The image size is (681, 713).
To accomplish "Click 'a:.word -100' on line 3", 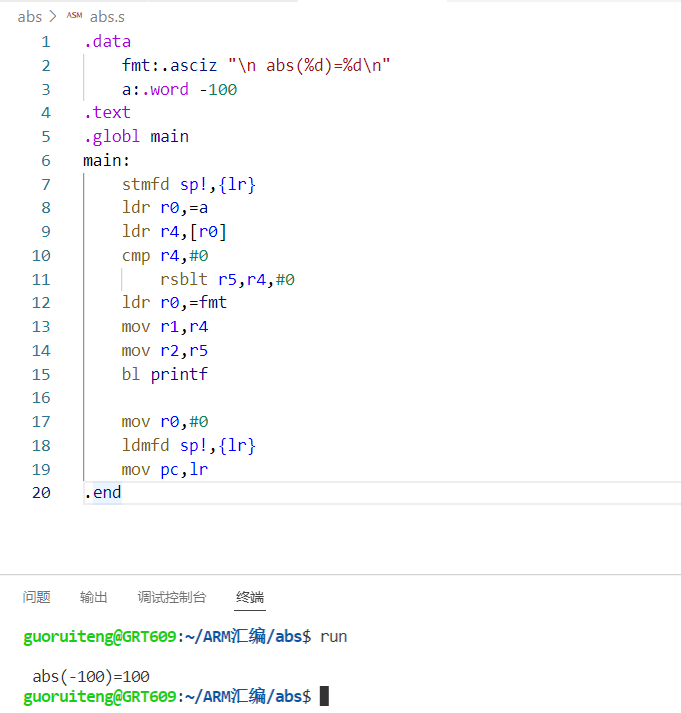I will [179, 89].
